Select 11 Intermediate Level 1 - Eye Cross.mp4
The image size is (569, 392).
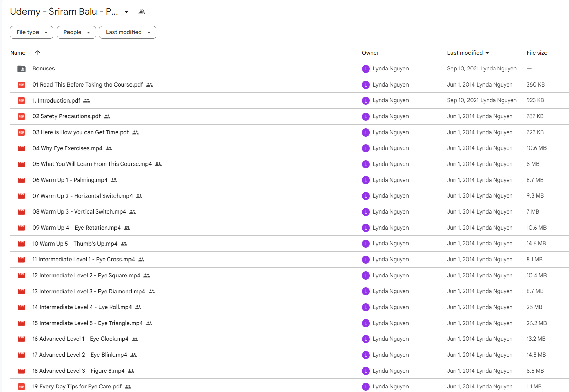(83, 260)
